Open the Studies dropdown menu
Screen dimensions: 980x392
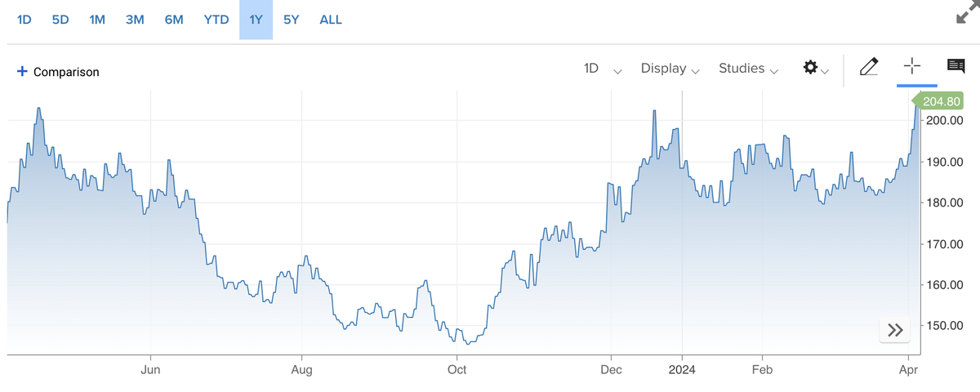748,69
